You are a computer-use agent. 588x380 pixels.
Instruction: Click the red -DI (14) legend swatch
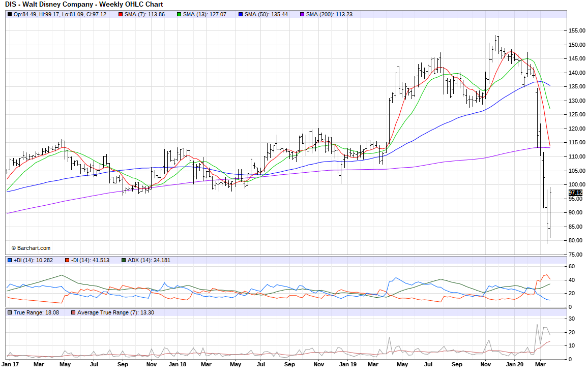click(67, 260)
